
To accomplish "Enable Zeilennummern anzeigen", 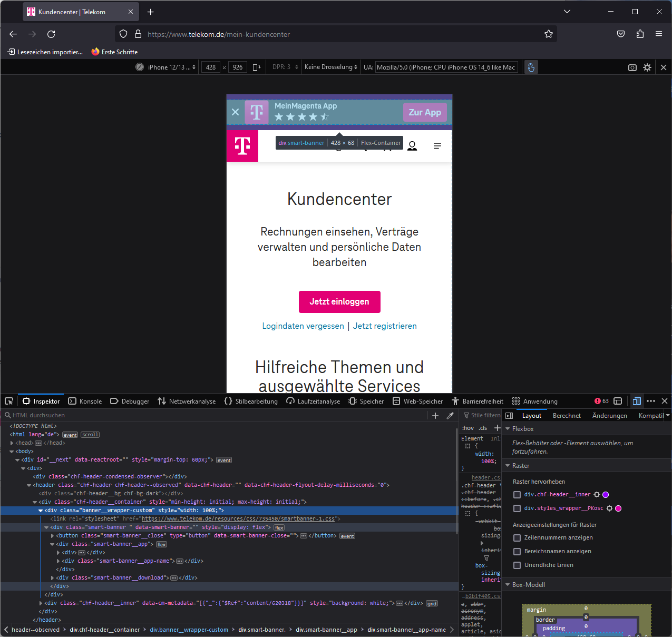I will coord(517,537).
